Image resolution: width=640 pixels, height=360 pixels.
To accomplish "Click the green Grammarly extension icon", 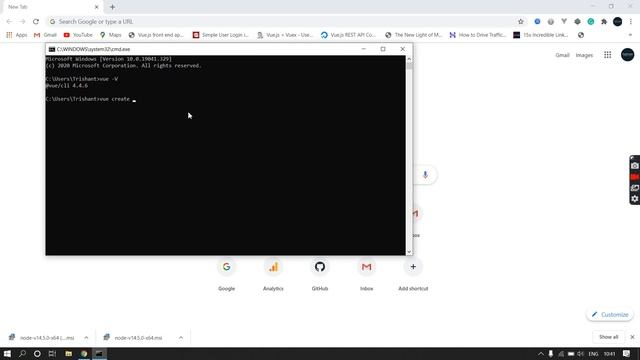I will tap(591, 22).
